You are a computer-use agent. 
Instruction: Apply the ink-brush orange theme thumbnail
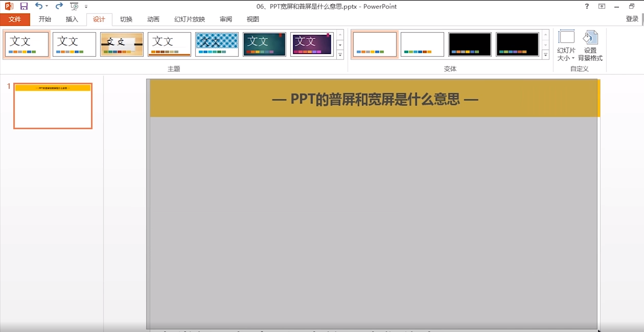click(122, 44)
